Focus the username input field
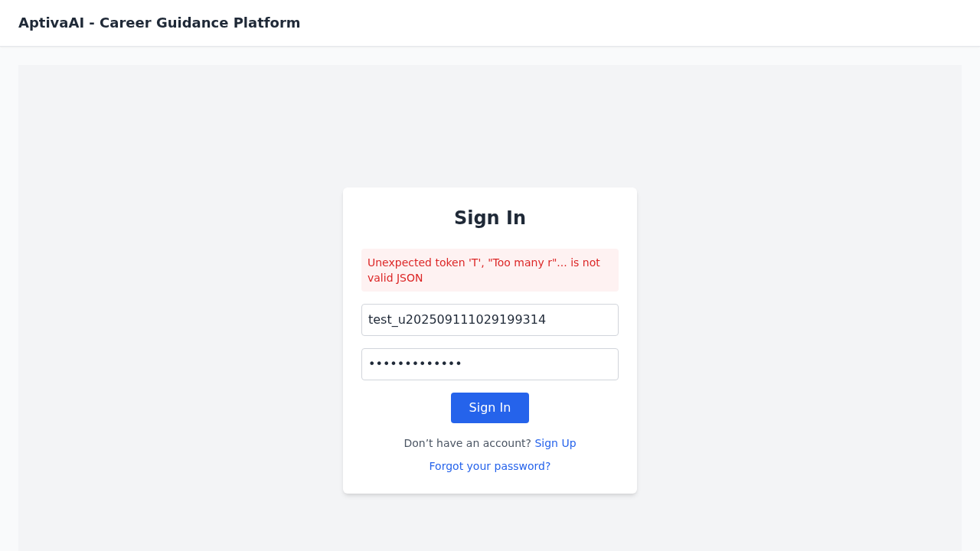This screenshot has height=551, width=980. click(x=490, y=320)
